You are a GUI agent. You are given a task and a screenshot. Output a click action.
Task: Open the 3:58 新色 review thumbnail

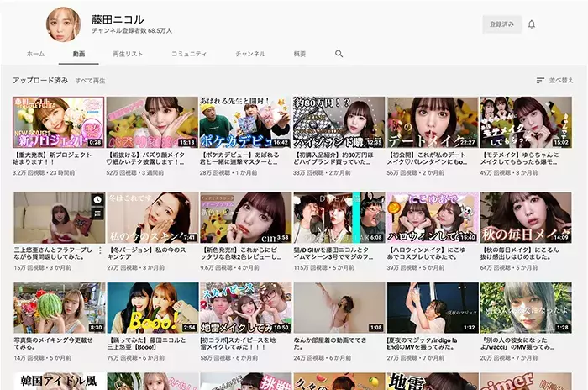point(245,218)
